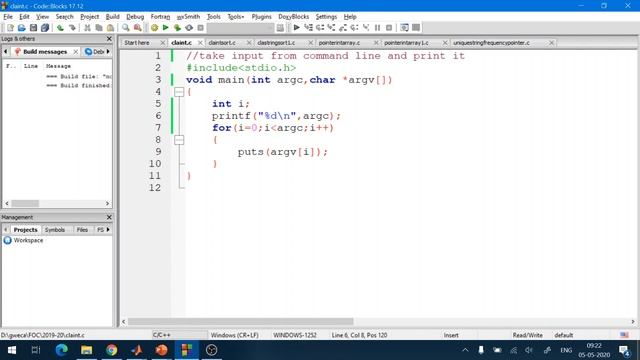Image resolution: width=640 pixels, height=360 pixels.
Task: Open the debugging windows icon
Action: pyautogui.click(x=404, y=28)
